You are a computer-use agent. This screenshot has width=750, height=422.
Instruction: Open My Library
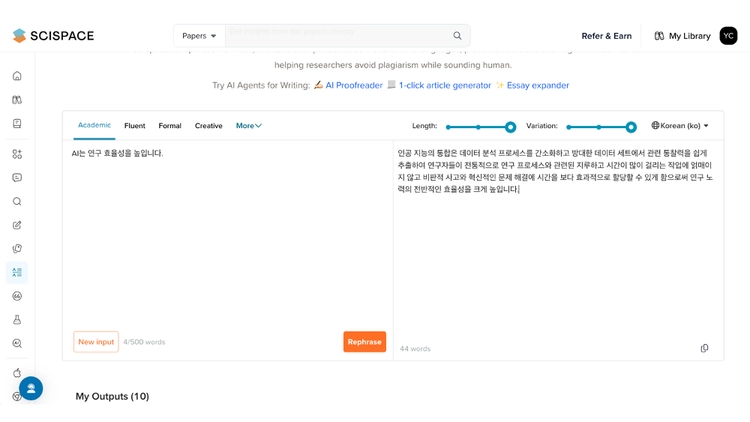pyautogui.click(x=683, y=36)
